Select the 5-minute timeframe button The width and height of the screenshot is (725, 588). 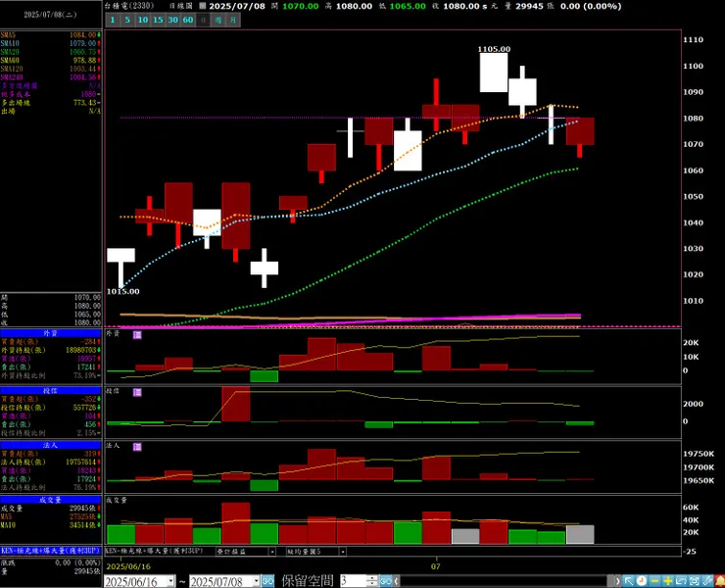coord(127,20)
